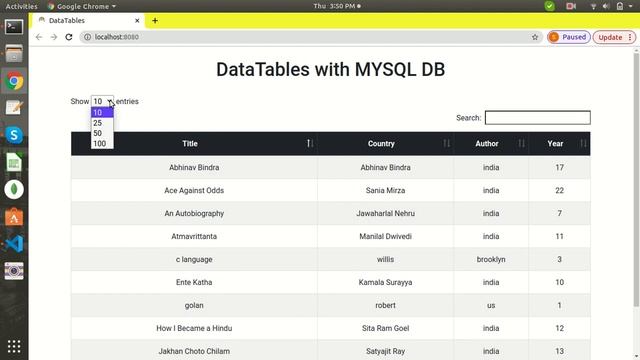Click Jakhan Choto Chilam cell
Viewport: 640px width, 360px height.
(194, 351)
